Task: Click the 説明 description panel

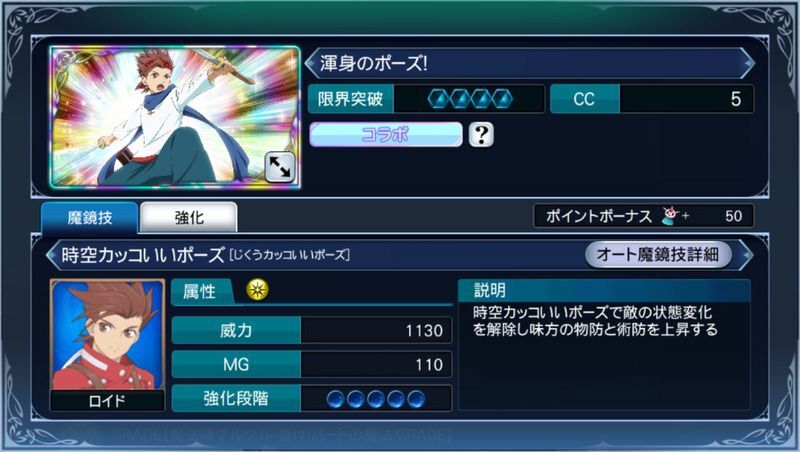Action: coord(605,344)
